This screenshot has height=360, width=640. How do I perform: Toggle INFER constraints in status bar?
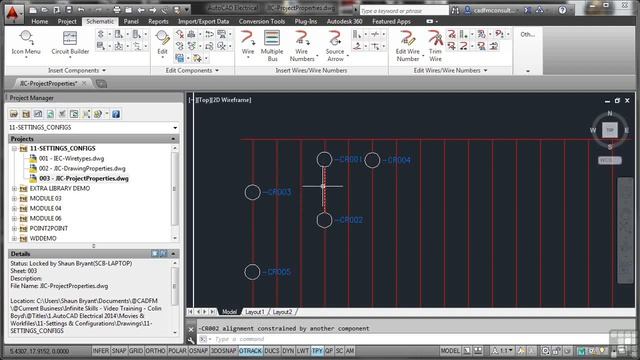pos(100,351)
